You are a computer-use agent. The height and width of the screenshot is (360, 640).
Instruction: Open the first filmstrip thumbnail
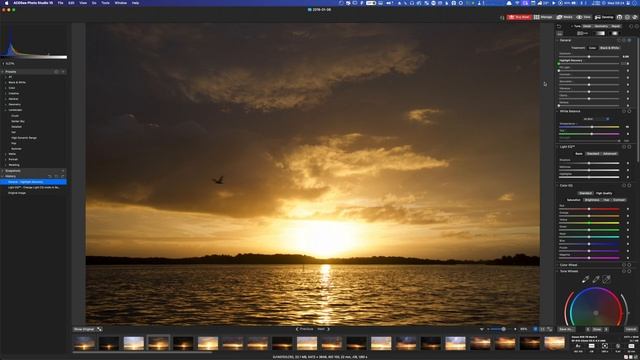pyautogui.click(x=84, y=343)
